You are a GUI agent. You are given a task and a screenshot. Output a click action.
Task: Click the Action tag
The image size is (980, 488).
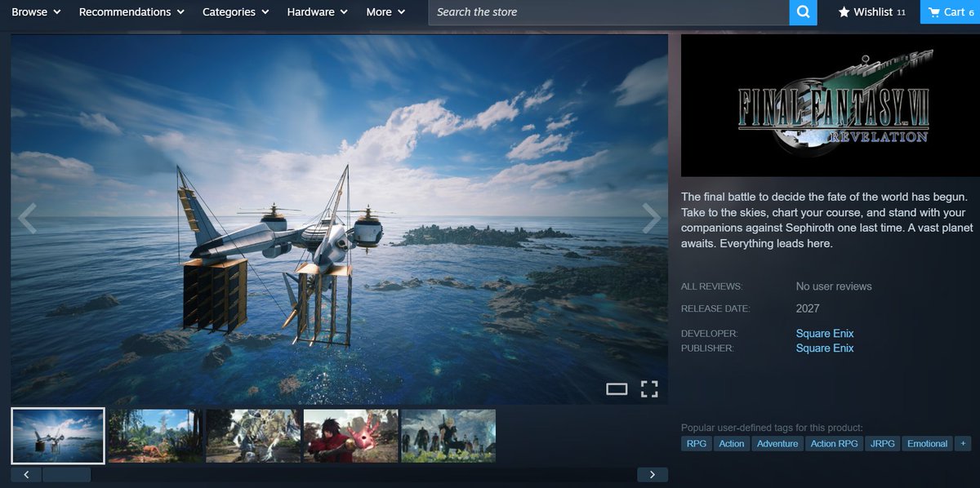(x=732, y=444)
